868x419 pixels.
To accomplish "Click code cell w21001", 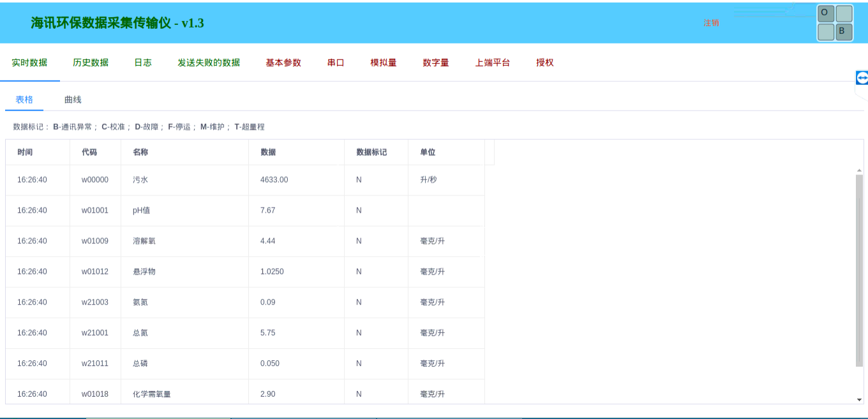I will pos(95,333).
